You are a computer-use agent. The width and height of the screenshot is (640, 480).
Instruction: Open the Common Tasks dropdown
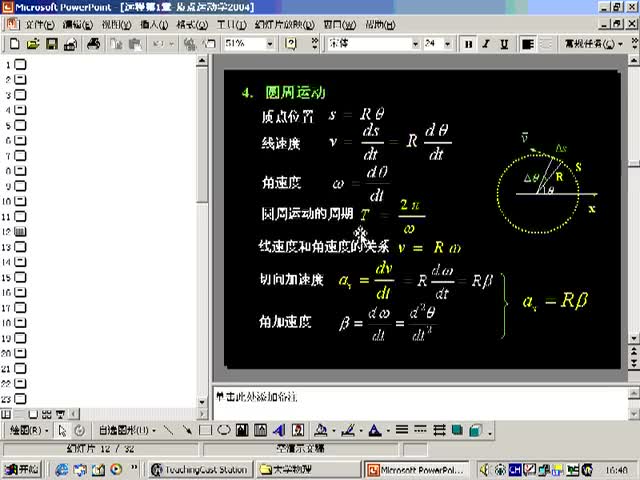click(594, 44)
